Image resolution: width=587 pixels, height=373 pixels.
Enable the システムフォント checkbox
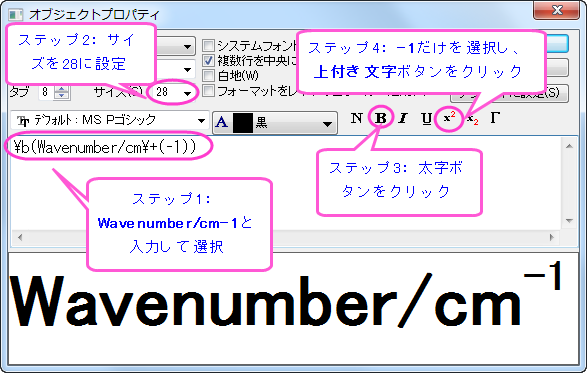pyautogui.click(x=208, y=45)
